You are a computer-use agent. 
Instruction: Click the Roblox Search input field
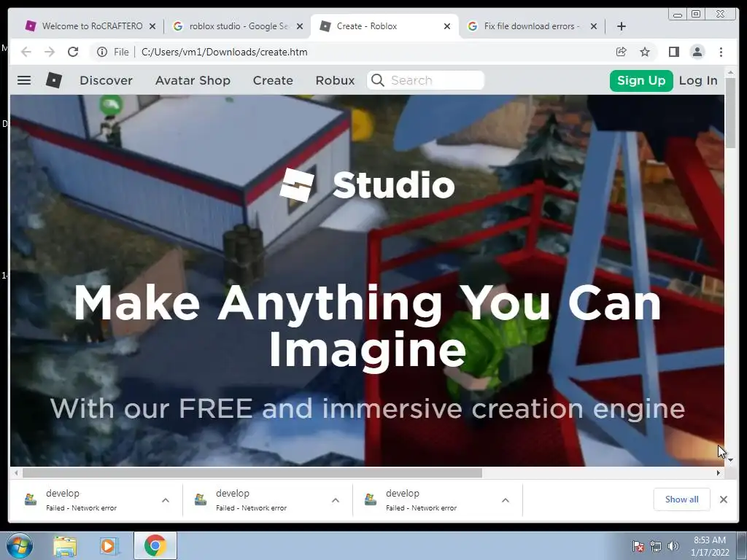pyautogui.click(x=425, y=80)
